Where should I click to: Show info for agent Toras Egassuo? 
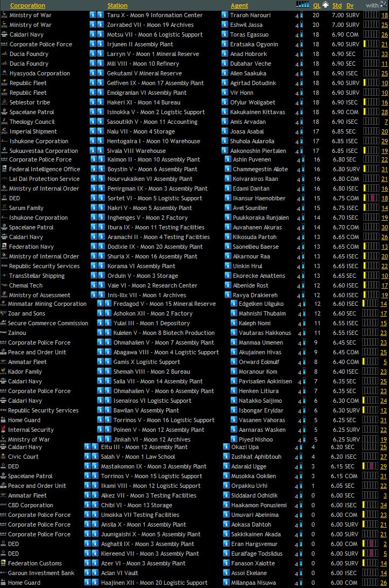pyautogui.click(x=224, y=34)
